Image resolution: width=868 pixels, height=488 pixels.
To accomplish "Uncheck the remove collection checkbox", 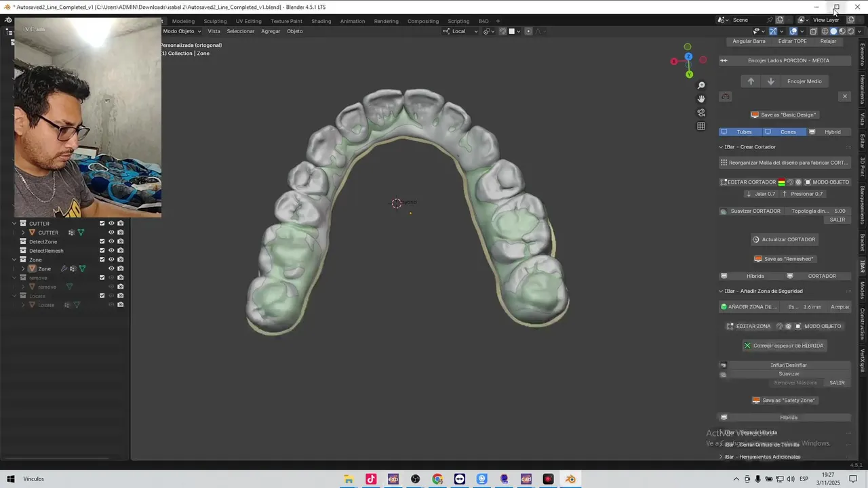I will [102, 278].
